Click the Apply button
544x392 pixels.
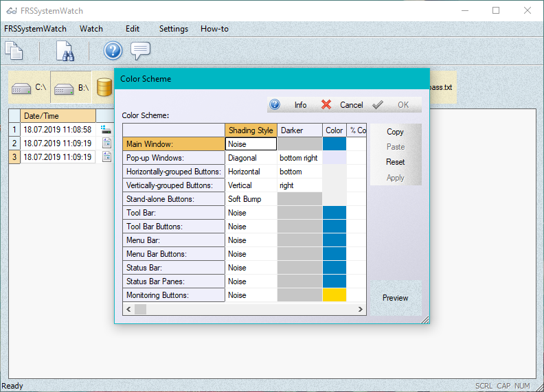(395, 178)
